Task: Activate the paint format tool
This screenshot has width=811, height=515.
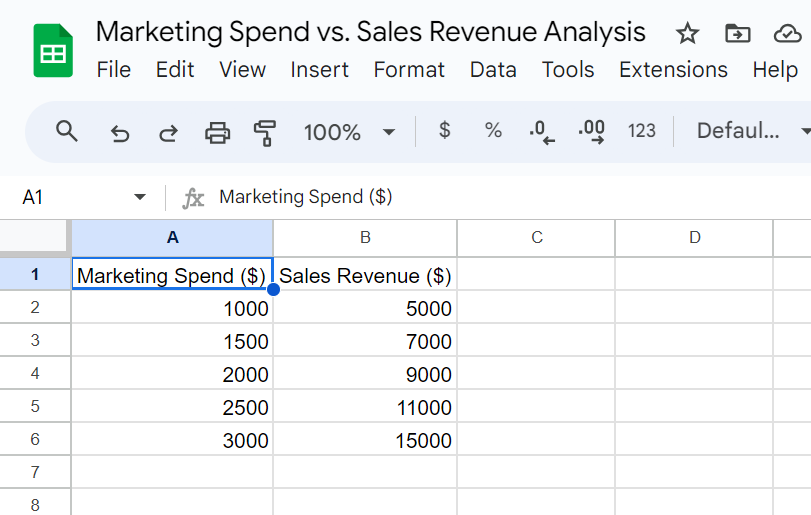Action: pos(265,132)
